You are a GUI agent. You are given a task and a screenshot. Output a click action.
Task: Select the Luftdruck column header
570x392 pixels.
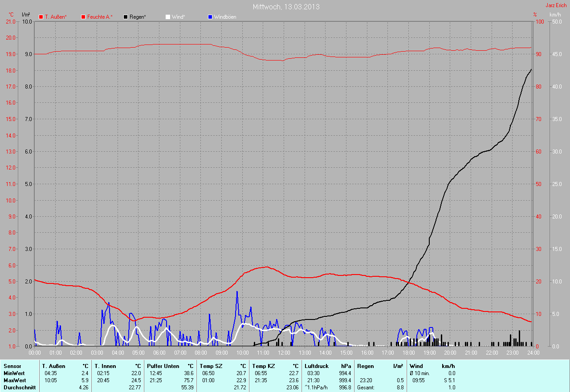pyautogui.click(x=316, y=366)
